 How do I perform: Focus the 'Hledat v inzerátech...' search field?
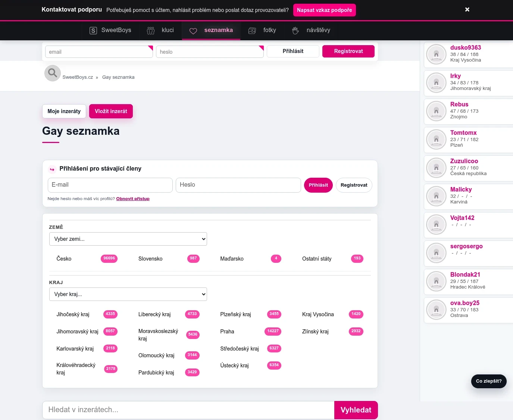click(x=188, y=410)
